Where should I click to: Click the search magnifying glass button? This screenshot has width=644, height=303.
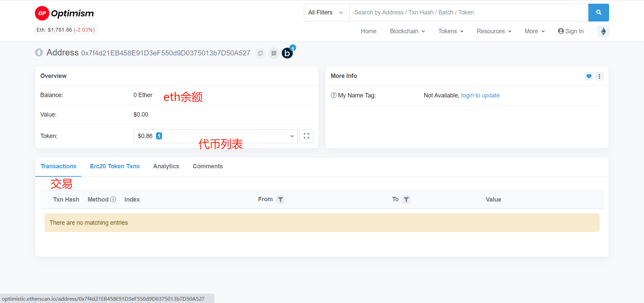coord(598,12)
